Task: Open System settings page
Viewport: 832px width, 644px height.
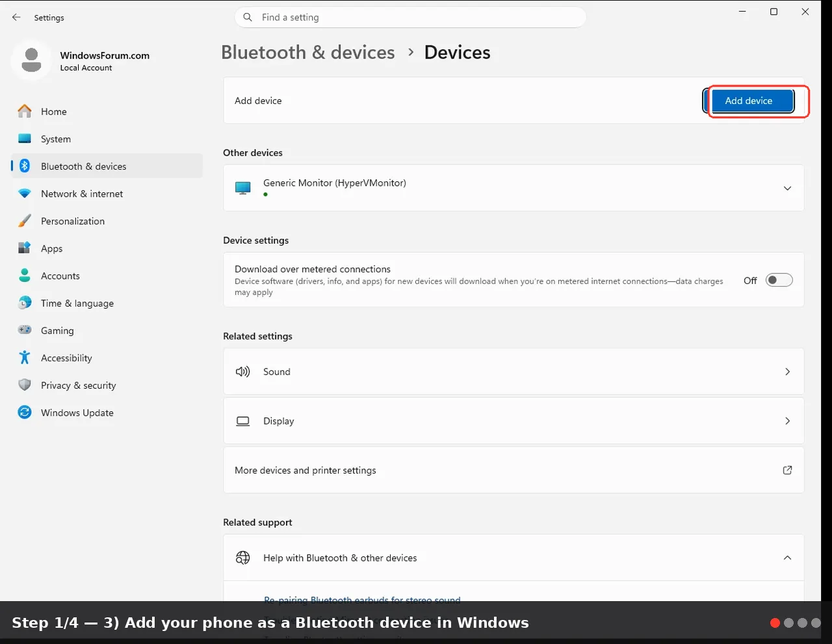Action: coord(107,139)
